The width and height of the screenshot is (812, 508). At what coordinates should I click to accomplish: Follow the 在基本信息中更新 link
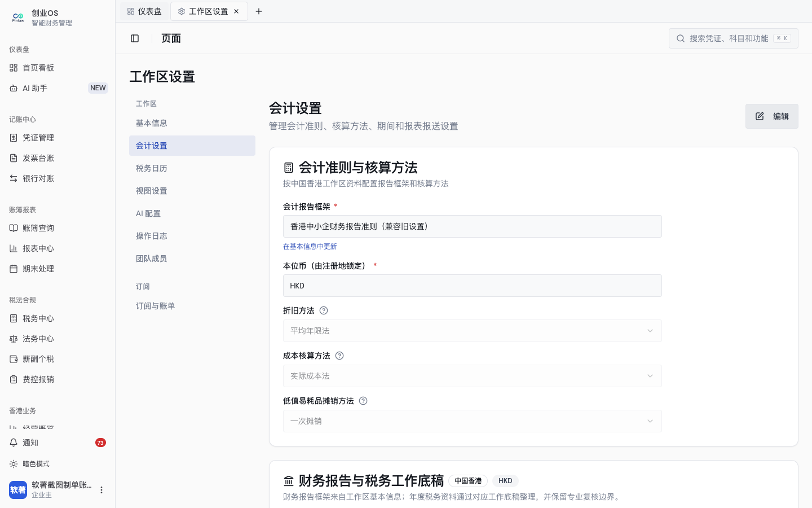310,247
